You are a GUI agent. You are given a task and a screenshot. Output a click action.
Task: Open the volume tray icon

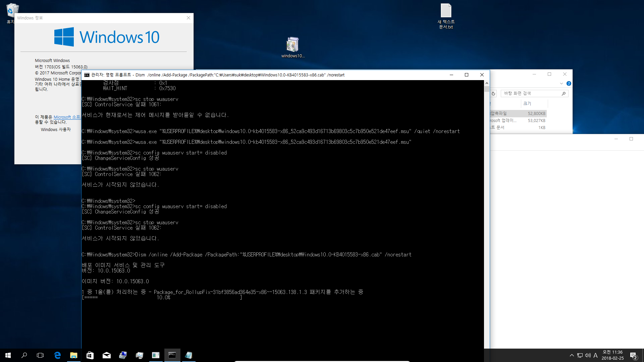pyautogui.click(x=588, y=355)
